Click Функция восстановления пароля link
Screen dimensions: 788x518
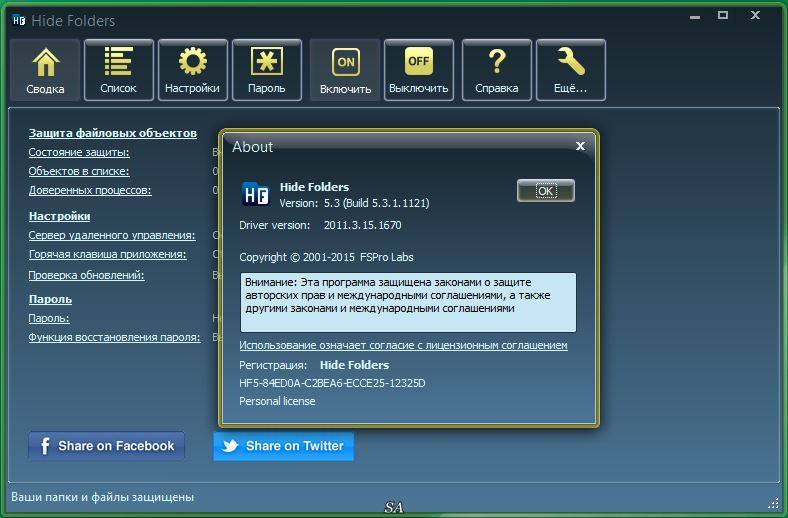click(115, 337)
